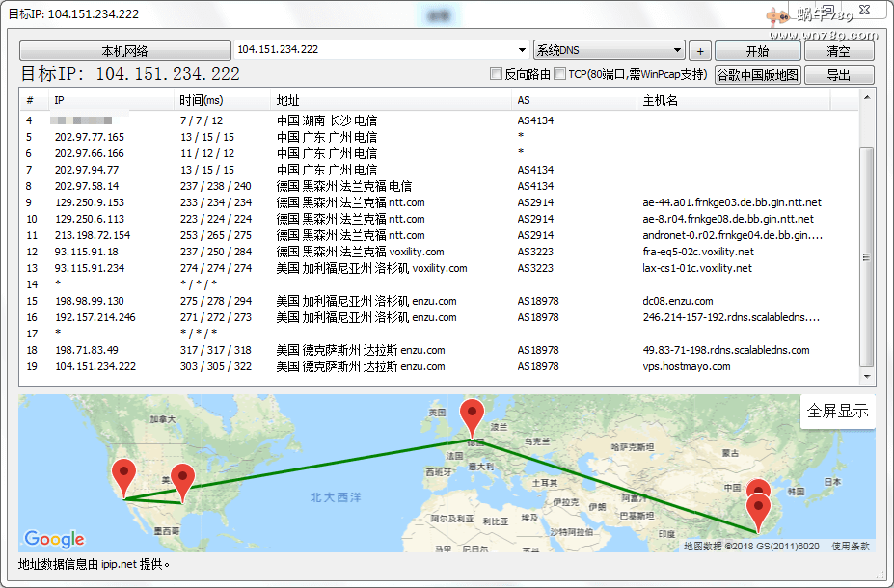Image resolution: width=894 pixels, height=588 pixels.
Task: Enable the 反向路由 checkbox
Action: tap(497, 74)
